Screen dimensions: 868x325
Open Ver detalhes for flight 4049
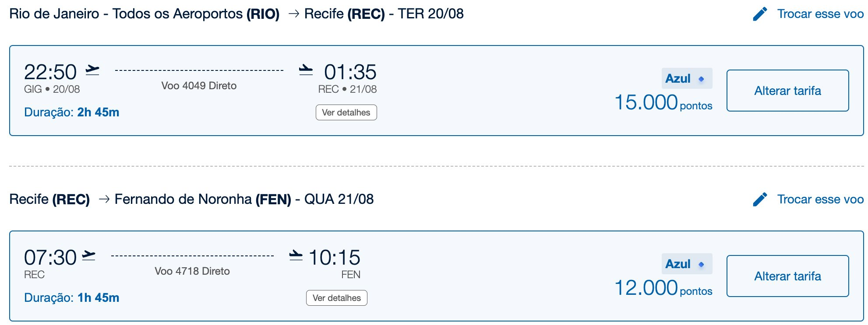coord(346,112)
